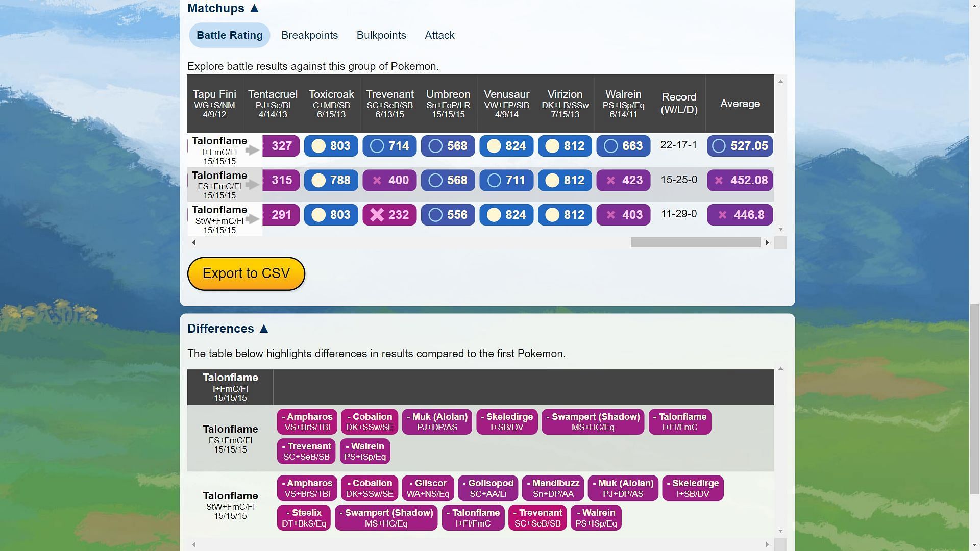
Task: Collapse the Differences section
Action: point(228,329)
